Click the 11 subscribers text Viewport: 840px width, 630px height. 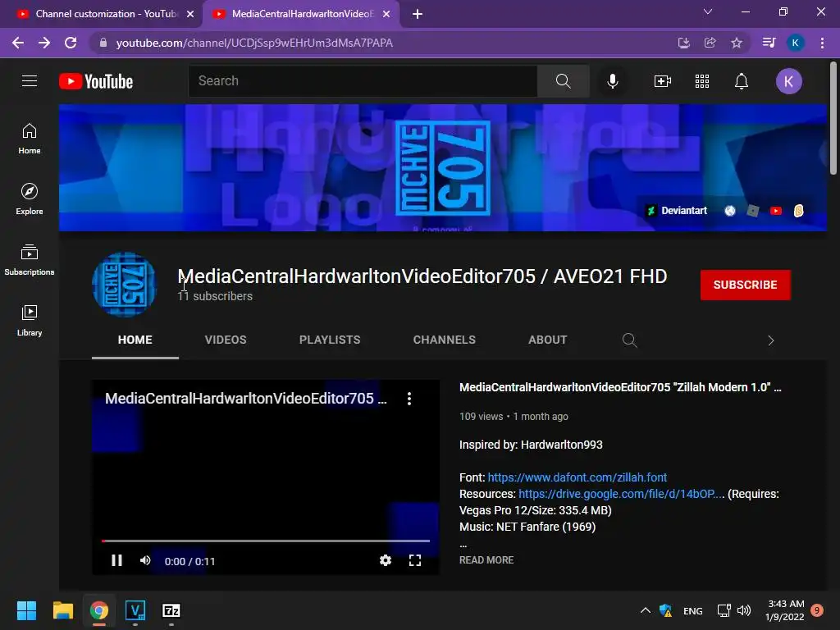(x=215, y=296)
